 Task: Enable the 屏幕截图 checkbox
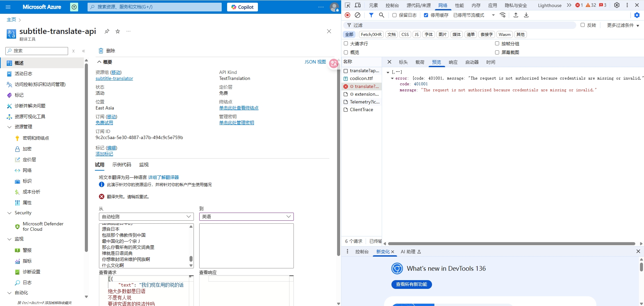(x=497, y=52)
